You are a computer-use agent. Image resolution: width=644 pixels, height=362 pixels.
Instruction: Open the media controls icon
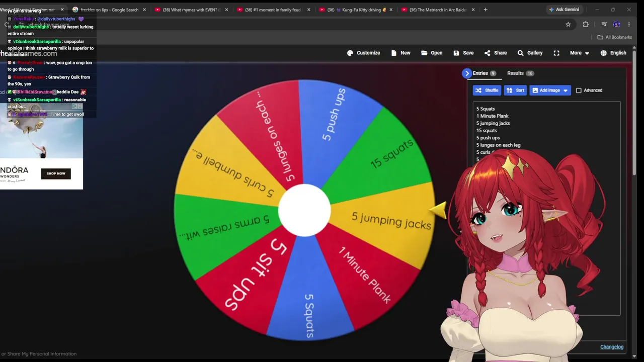(x=604, y=24)
